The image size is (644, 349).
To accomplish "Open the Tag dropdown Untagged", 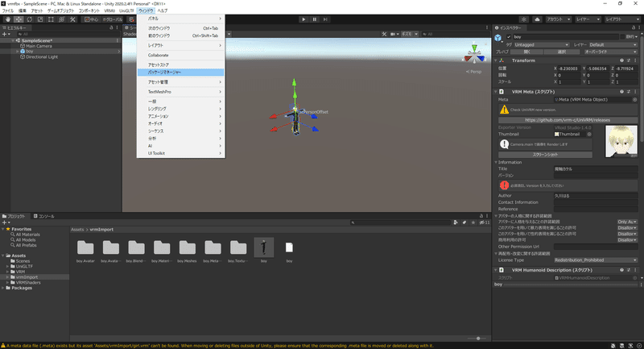I will coord(541,45).
